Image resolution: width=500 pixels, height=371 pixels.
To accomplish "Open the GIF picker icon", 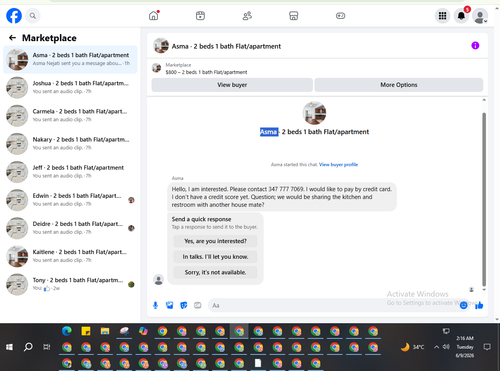I will [x=198, y=305].
